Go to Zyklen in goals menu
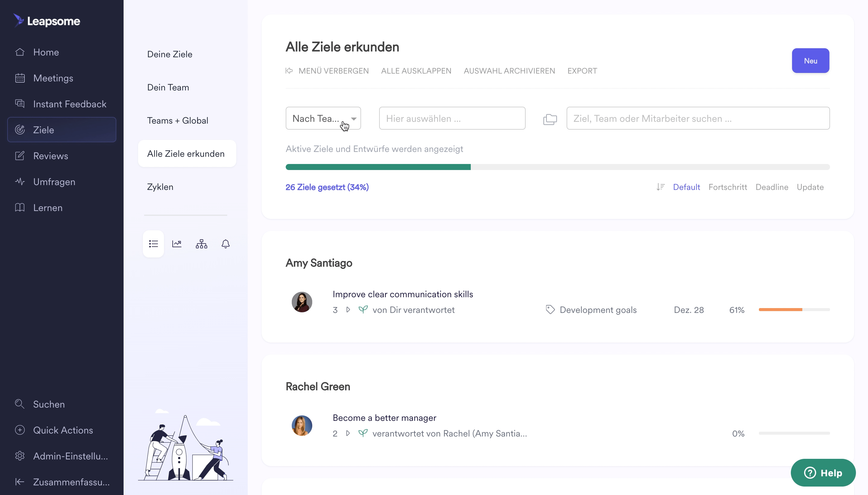The width and height of the screenshot is (868, 495). pyautogui.click(x=160, y=187)
